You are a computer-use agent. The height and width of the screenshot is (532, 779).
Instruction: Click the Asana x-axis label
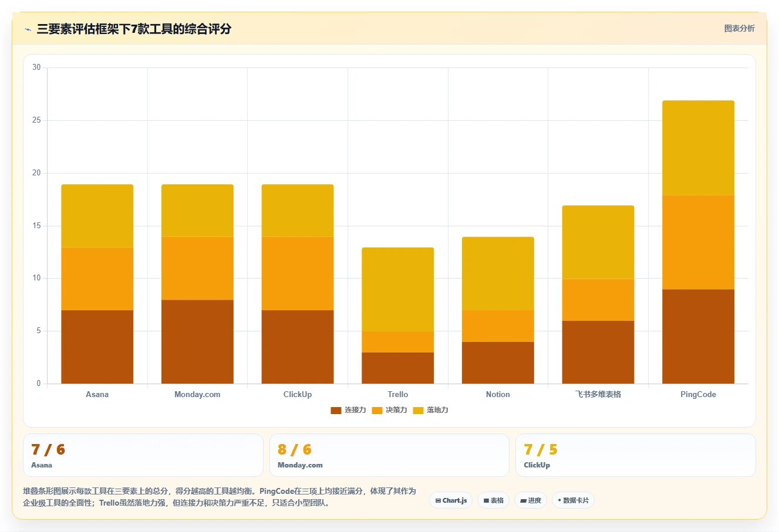click(97, 394)
